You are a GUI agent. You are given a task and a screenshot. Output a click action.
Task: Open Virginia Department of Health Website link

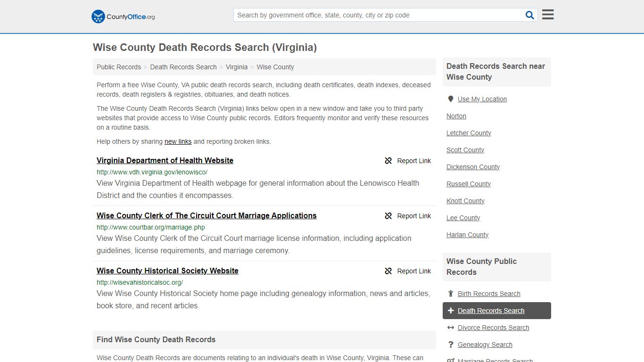165,160
